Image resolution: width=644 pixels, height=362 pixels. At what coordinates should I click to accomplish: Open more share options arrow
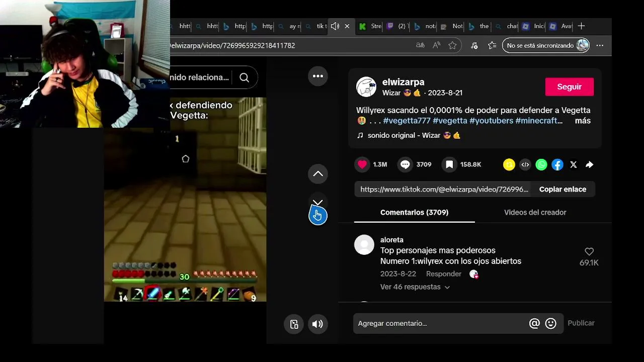[x=590, y=164]
